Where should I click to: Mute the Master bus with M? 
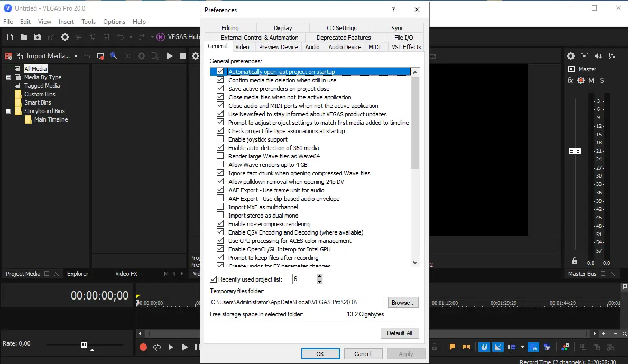[591, 80]
